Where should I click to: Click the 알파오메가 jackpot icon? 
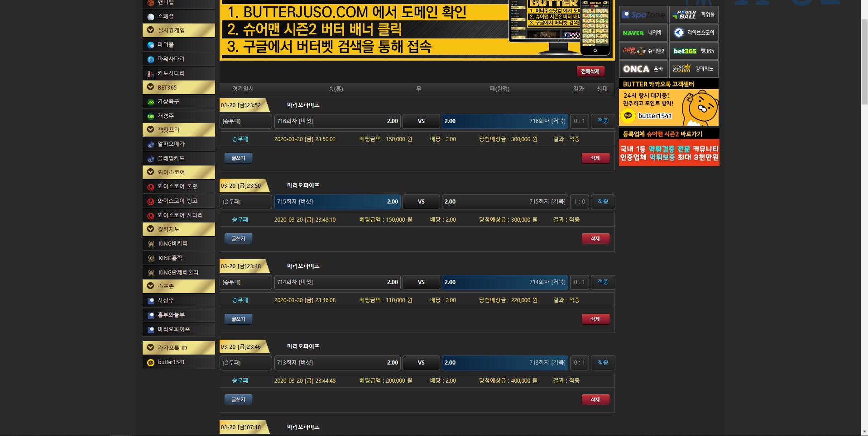[151, 144]
